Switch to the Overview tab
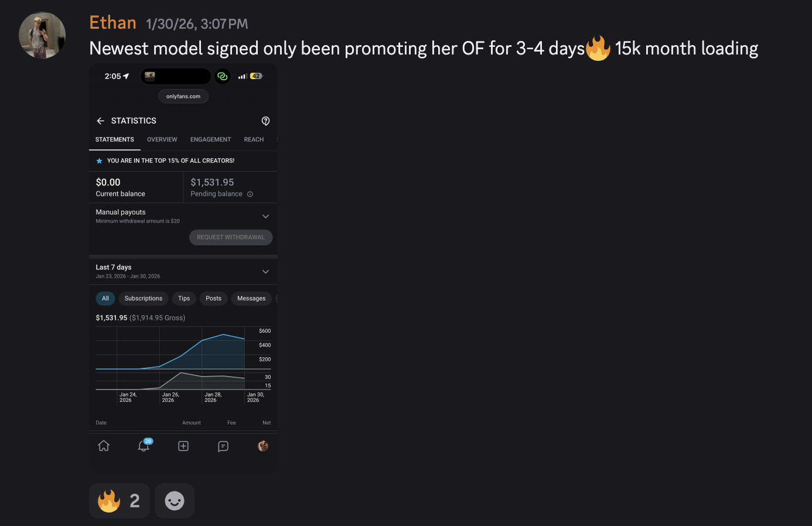The width and height of the screenshot is (812, 526). coord(162,139)
